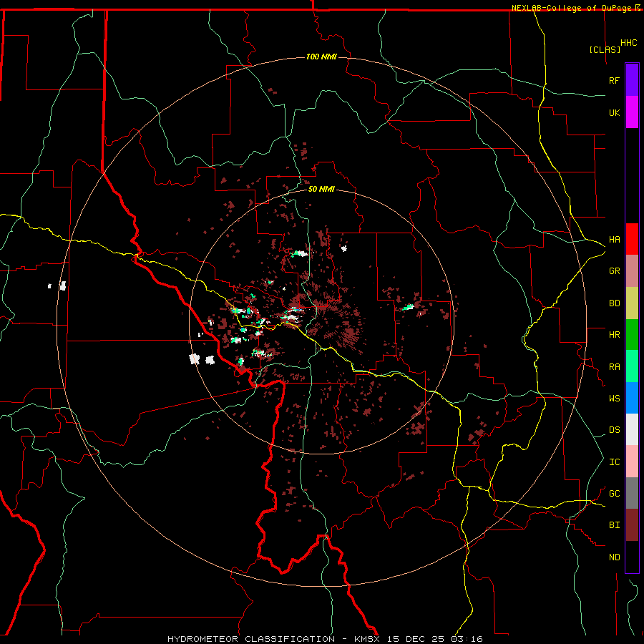Click the HR legend label
Viewport: 644px width, 644px height.
point(614,335)
